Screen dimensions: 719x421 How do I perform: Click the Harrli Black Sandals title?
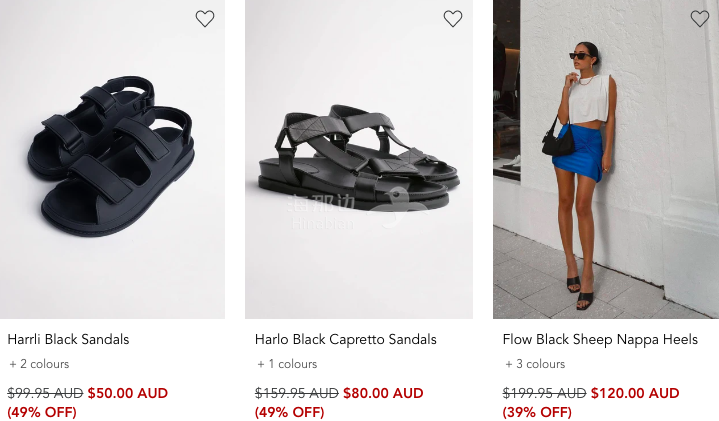pyautogui.click(x=68, y=339)
